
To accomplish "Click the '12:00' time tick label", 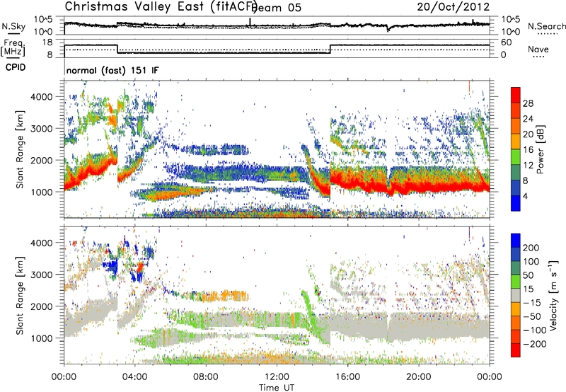I will click(x=277, y=377).
